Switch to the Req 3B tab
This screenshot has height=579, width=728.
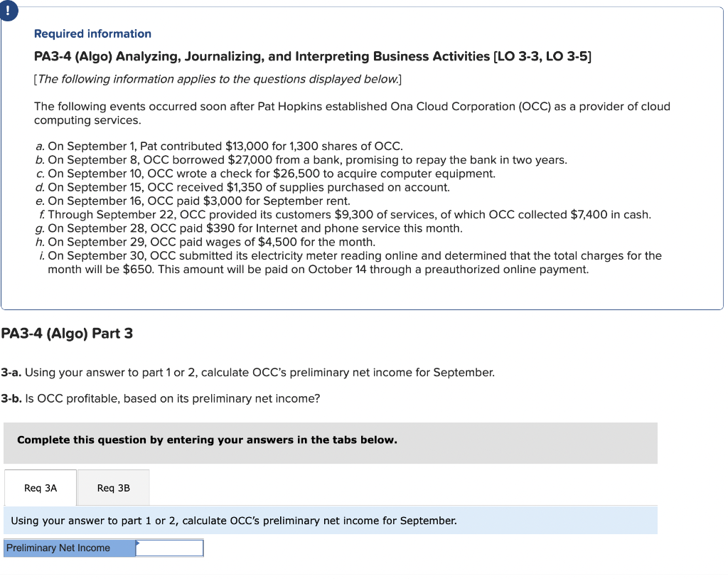coord(113,487)
